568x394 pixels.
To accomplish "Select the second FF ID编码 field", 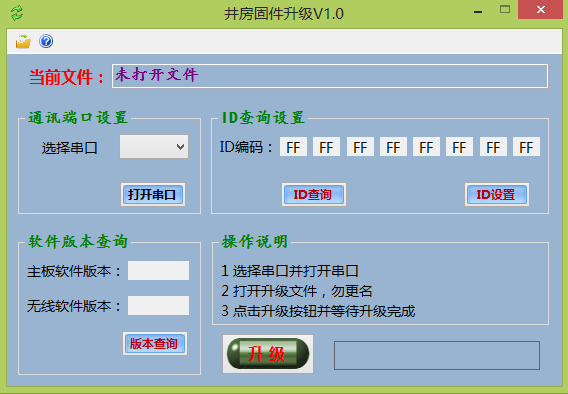I will pyautogui.click(x=326, y=147).
